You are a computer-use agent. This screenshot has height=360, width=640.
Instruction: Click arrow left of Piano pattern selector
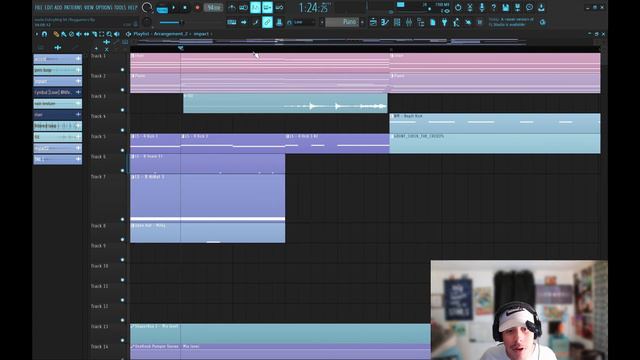click(322, 22)
